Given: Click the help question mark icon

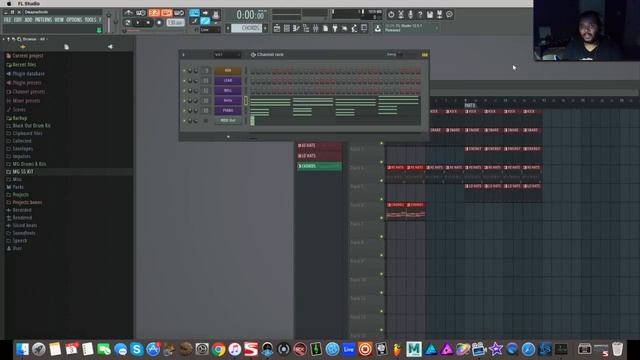Looking at the screenshot, I should coord(420,15).
